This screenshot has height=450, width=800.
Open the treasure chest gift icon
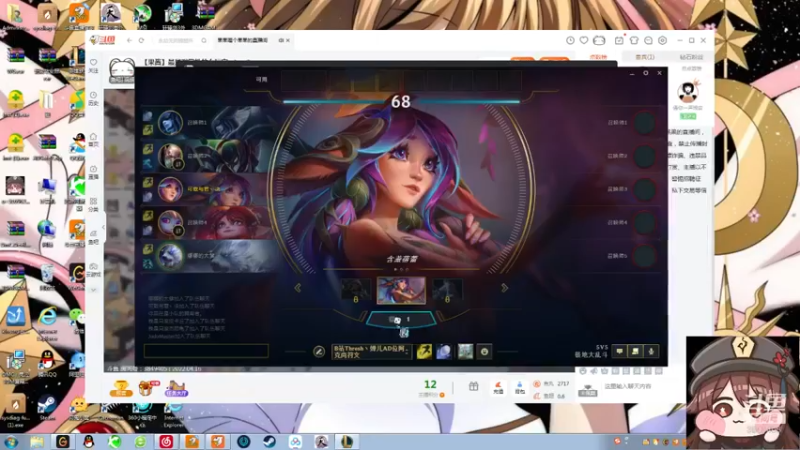[147, 389]
